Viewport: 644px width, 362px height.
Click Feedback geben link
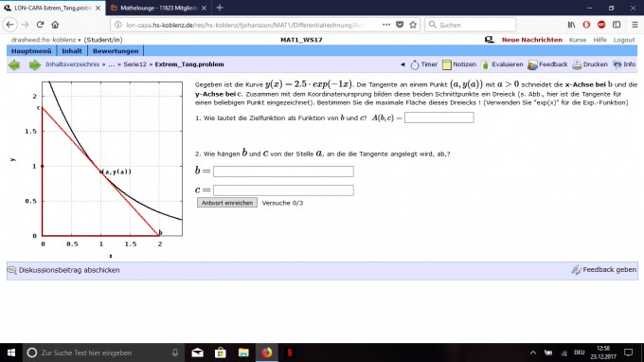[x=604, y=269]
